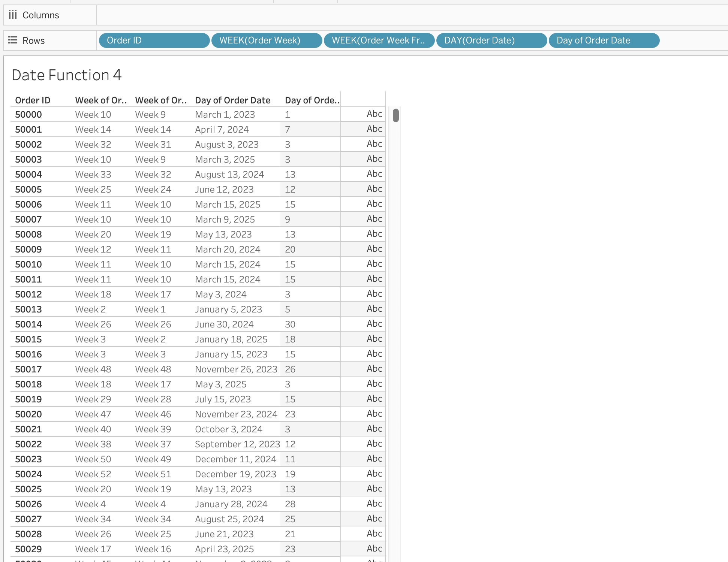Click order ID 50014 row label
Viewport: 728px width, 562px height.
point(28,324)
